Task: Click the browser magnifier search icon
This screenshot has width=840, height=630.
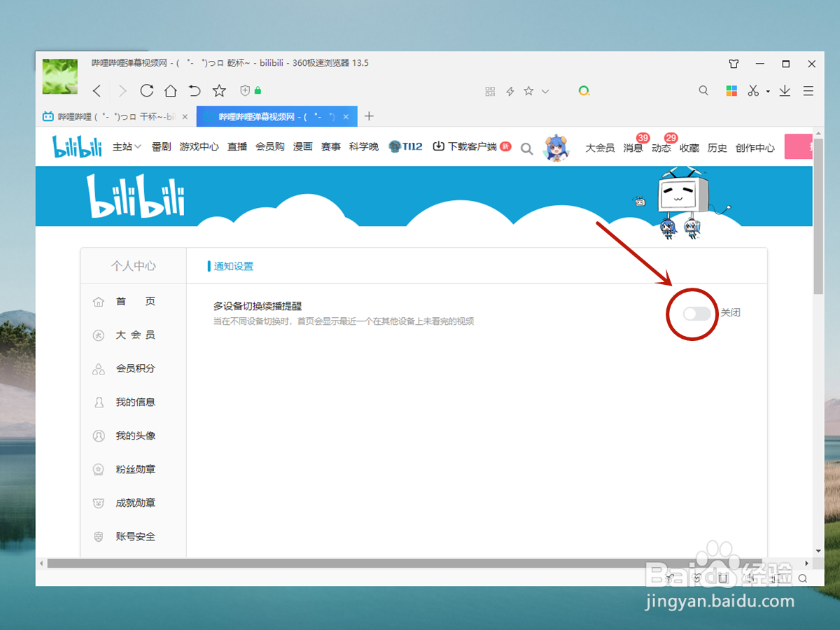Action: [x=704, y=90]
